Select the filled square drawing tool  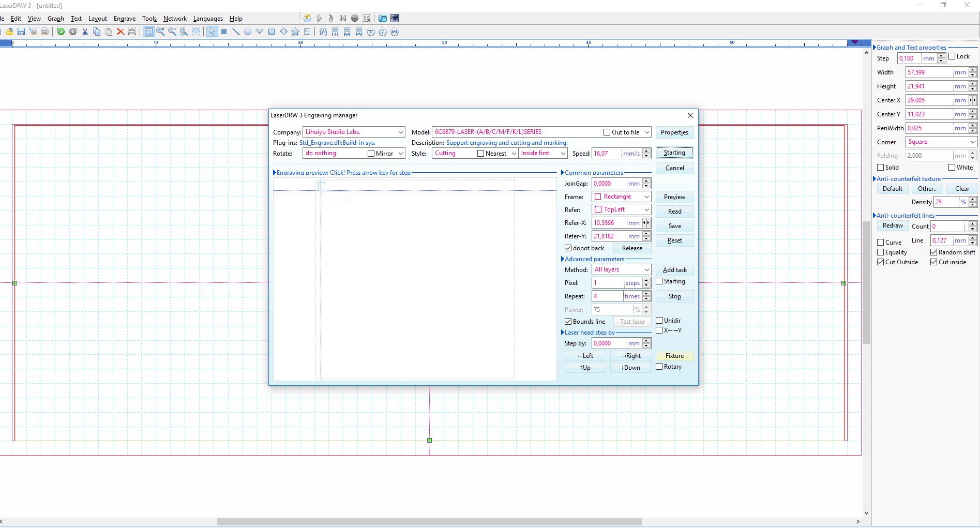[224, 32]
